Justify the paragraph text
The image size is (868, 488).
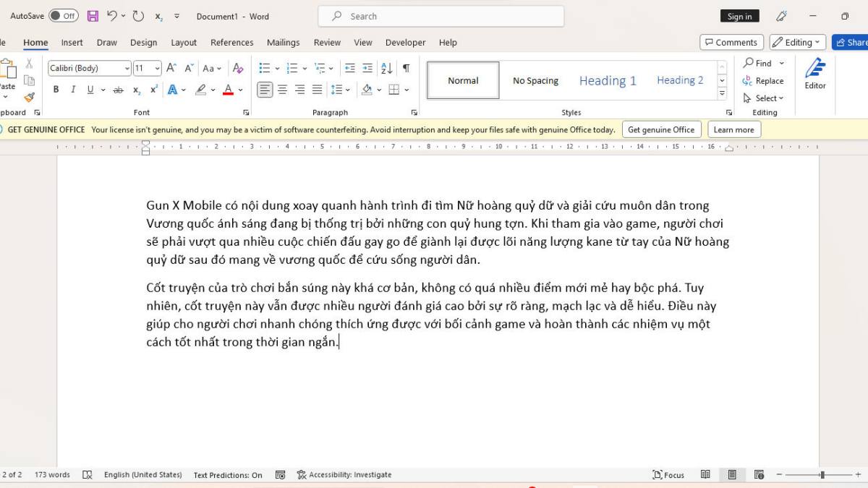(x=317, y=90)
